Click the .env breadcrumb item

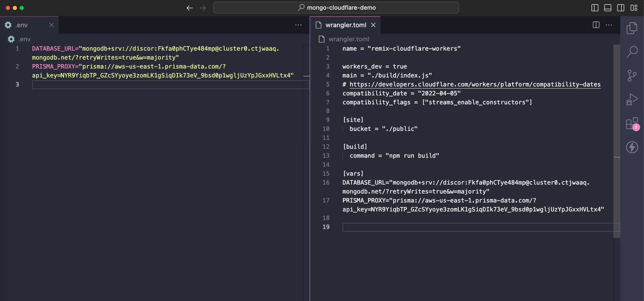coord(19,39)
